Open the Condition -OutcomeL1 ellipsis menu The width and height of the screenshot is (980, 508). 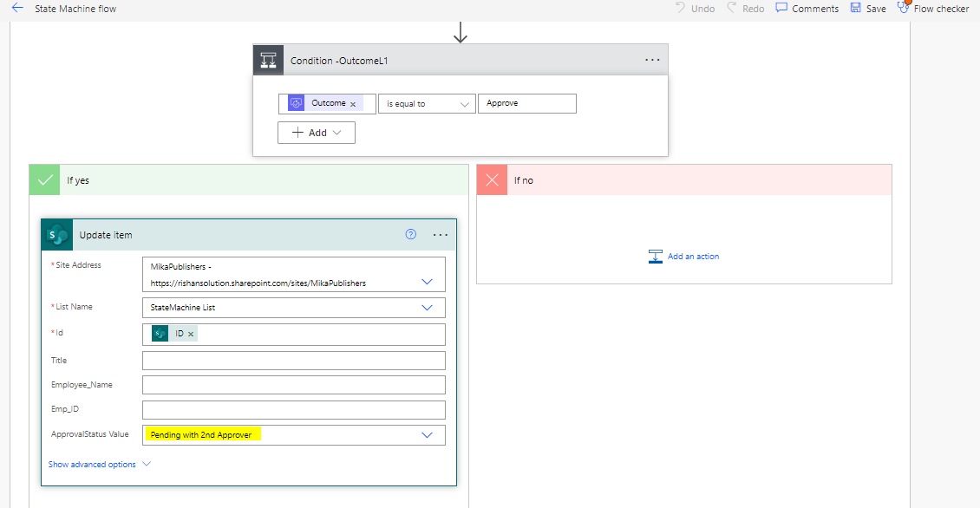(652, 60)
